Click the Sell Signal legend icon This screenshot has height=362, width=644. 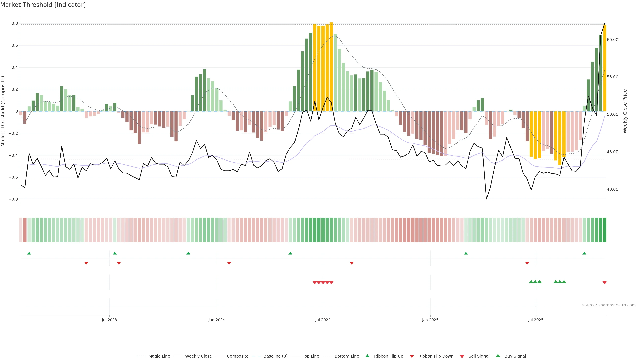pos(462,356)
